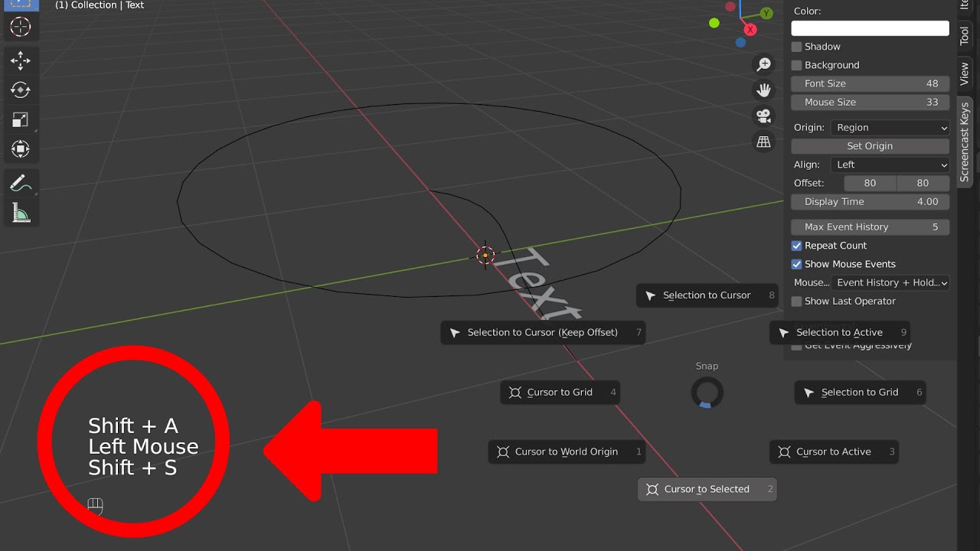
Task: Click the zoom magnifier icon
Action: tap(763, 64)
